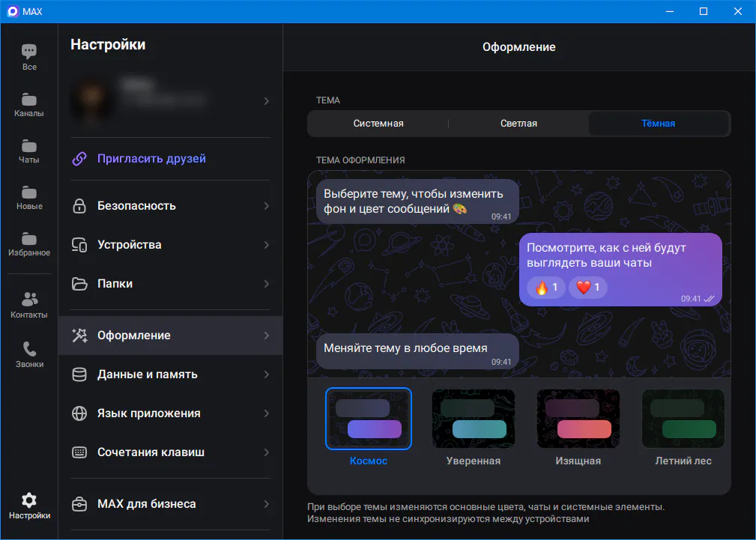This screenshot has width=756, height=540.
Task: Click the Пригласить друзей link
Action: pyautogui.click(x=151, y=159)
